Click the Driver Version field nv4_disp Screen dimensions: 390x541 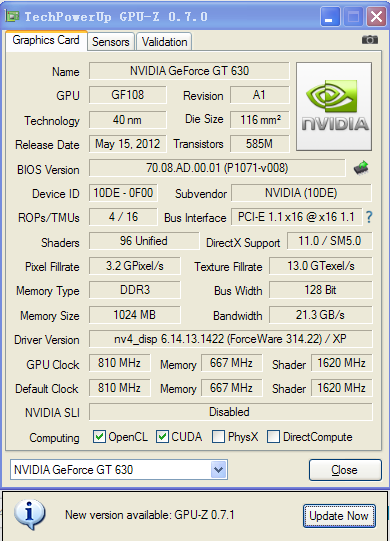point(231,339)
